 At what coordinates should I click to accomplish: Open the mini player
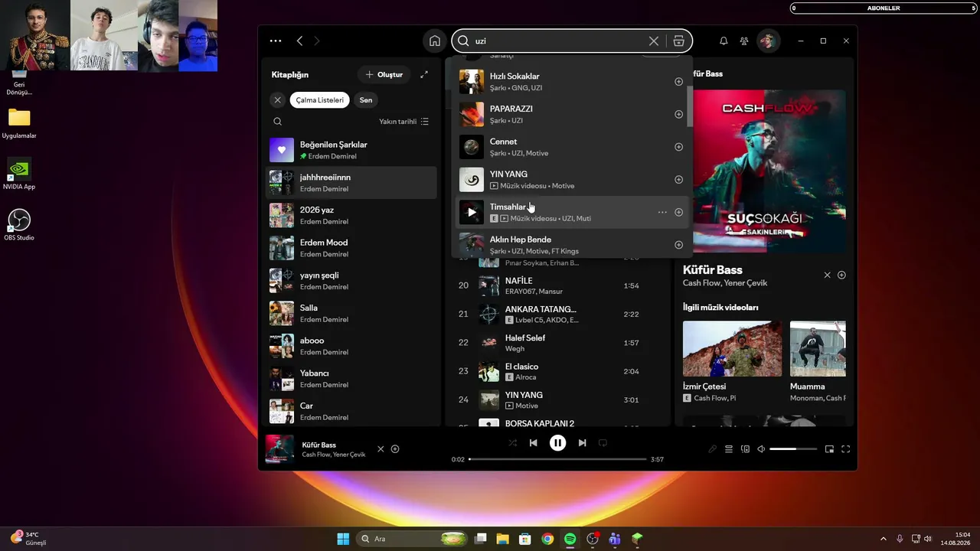click(829, 449)
